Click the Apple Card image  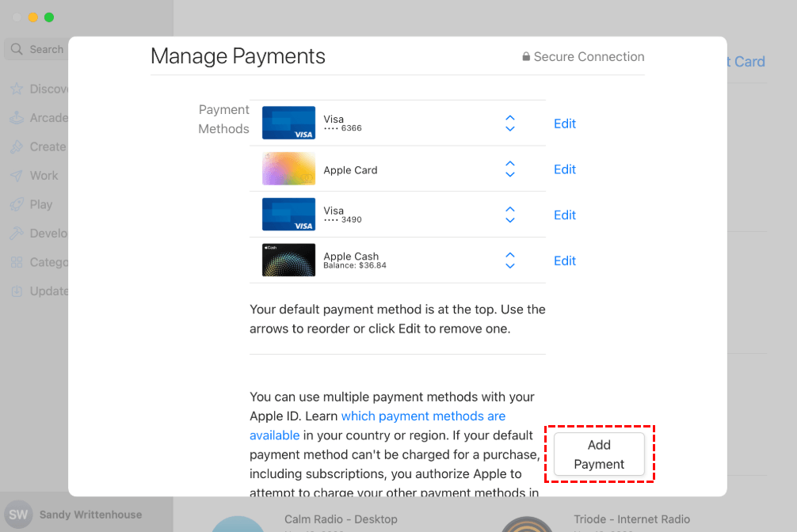coord(288,169)
